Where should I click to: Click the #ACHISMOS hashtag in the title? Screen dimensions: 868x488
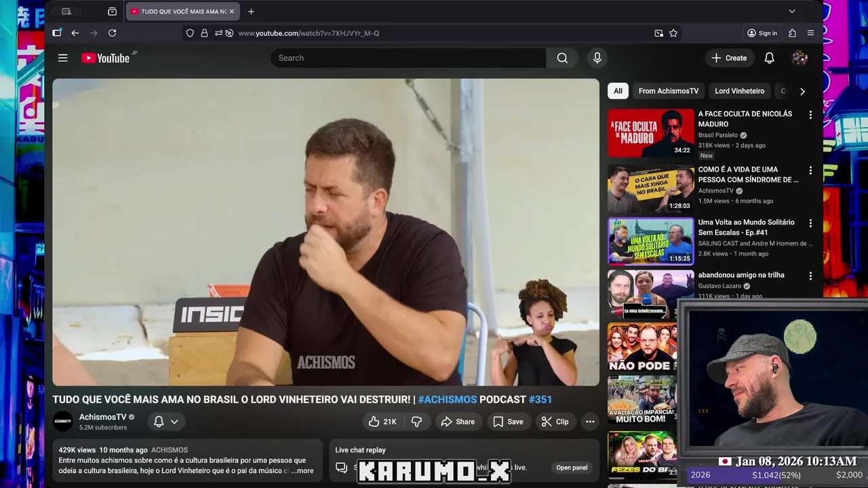pos(448,400)
